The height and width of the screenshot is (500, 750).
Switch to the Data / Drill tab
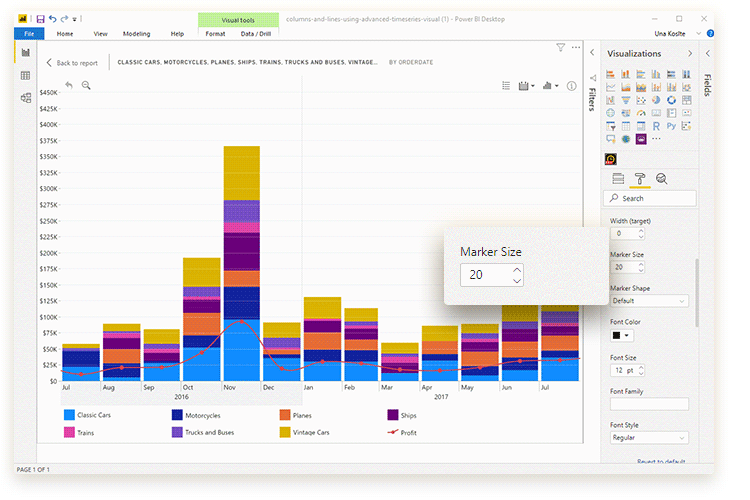(x=254, y=34)
